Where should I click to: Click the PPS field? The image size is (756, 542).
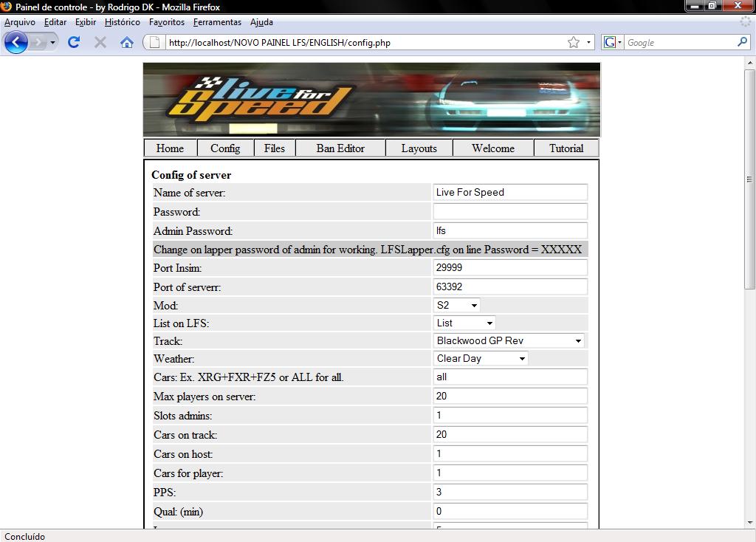(x=510, y=492)
